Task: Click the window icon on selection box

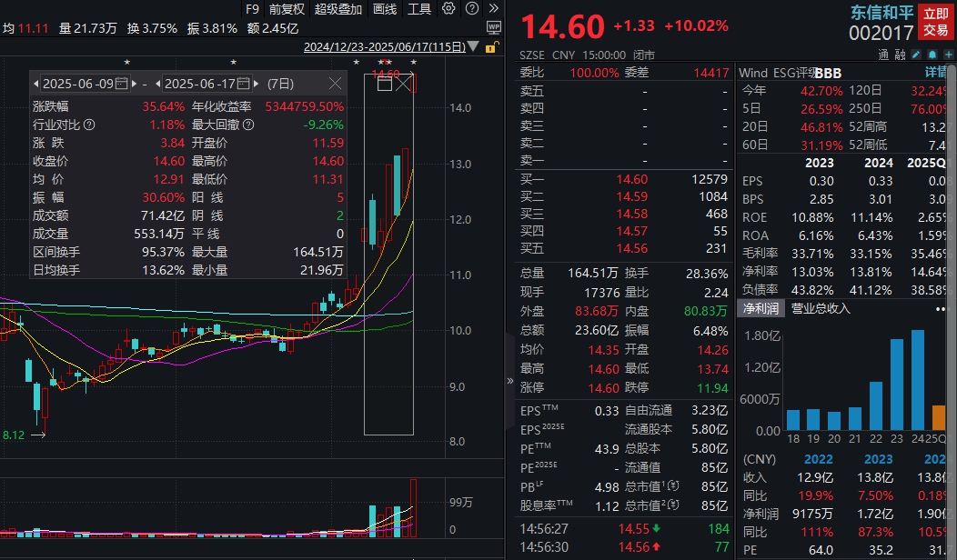Action: tap(385, 84)
